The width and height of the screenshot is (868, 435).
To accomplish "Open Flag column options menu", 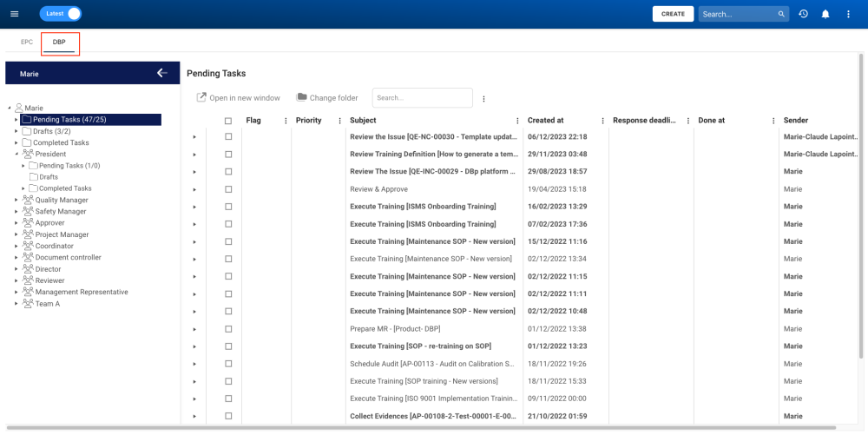I will tap(286, 121).
